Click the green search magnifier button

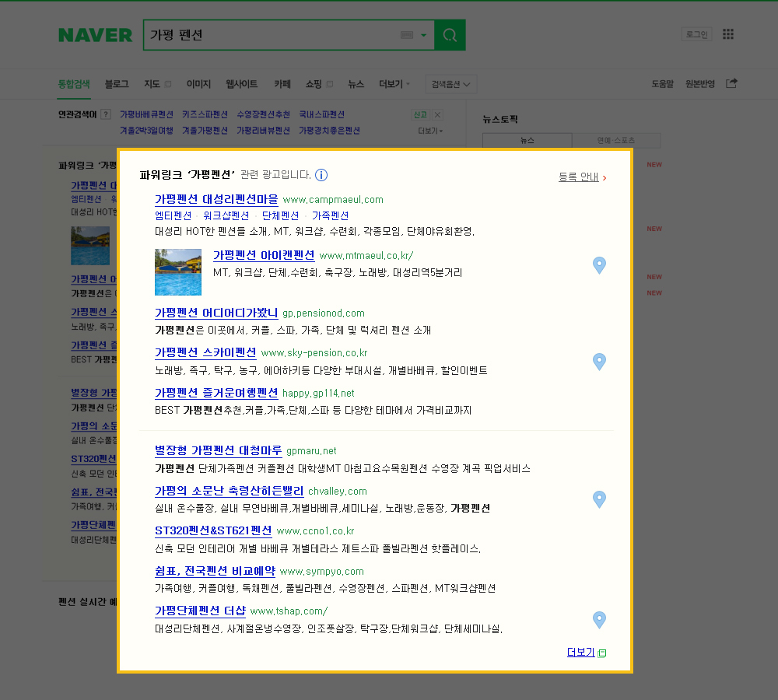[x=450, y=35]
